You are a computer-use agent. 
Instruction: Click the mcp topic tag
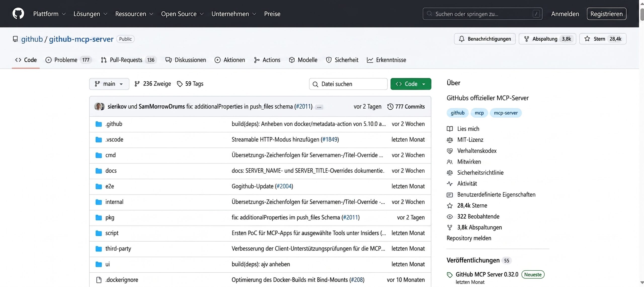(x=479, y=113)
